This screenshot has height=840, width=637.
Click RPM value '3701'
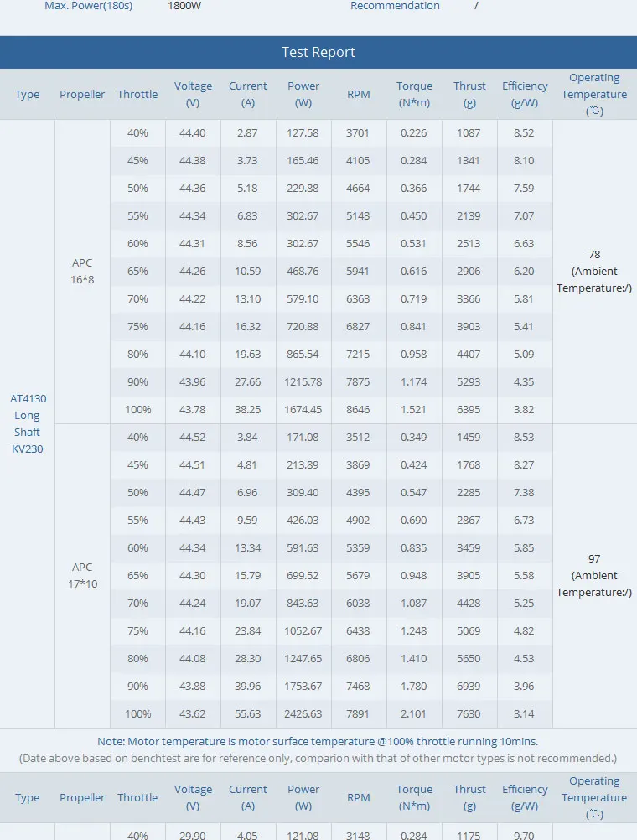point(358,132)
